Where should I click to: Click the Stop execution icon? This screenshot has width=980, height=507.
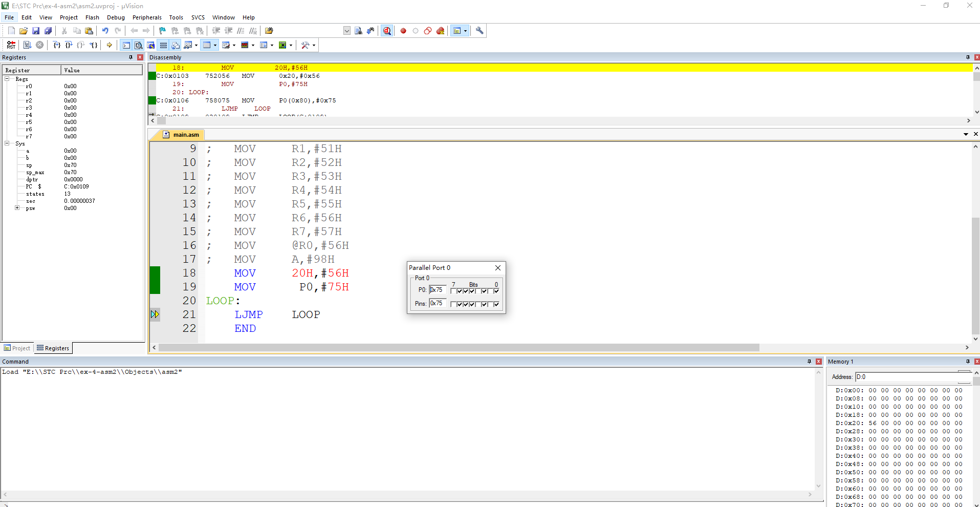tap(39, 45)
